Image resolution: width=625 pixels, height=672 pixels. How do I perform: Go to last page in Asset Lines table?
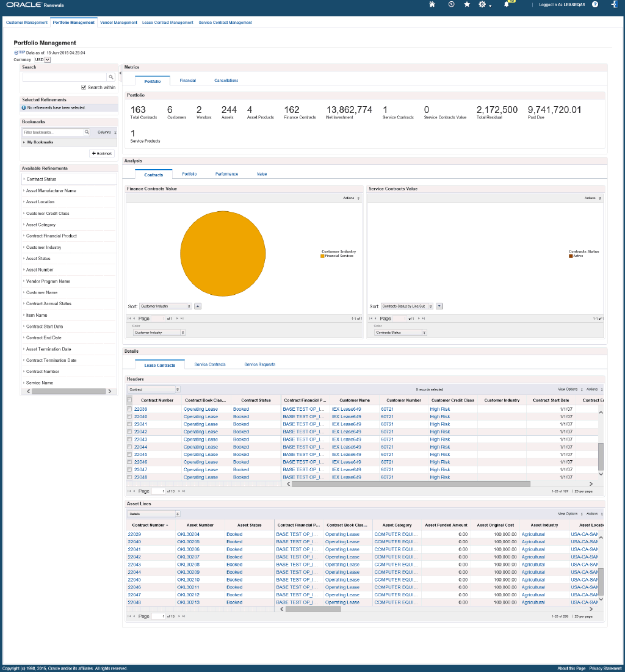184,616
